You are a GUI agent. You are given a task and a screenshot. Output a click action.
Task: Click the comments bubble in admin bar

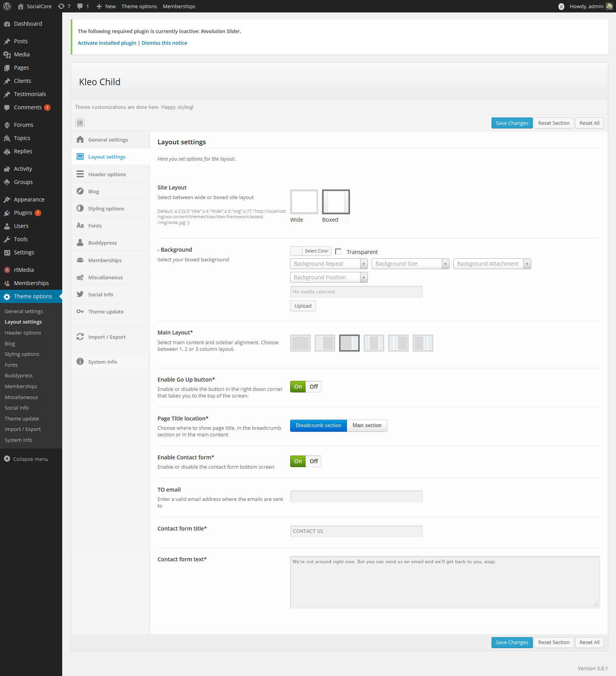pyautogui.click(x=82, y=6)
